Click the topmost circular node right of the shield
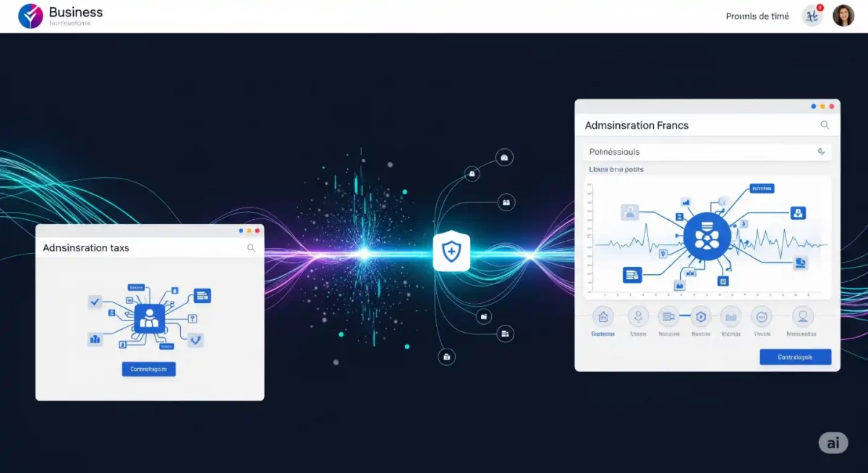The width and height of the screenshot is (868, 473). tap(504, 158)
